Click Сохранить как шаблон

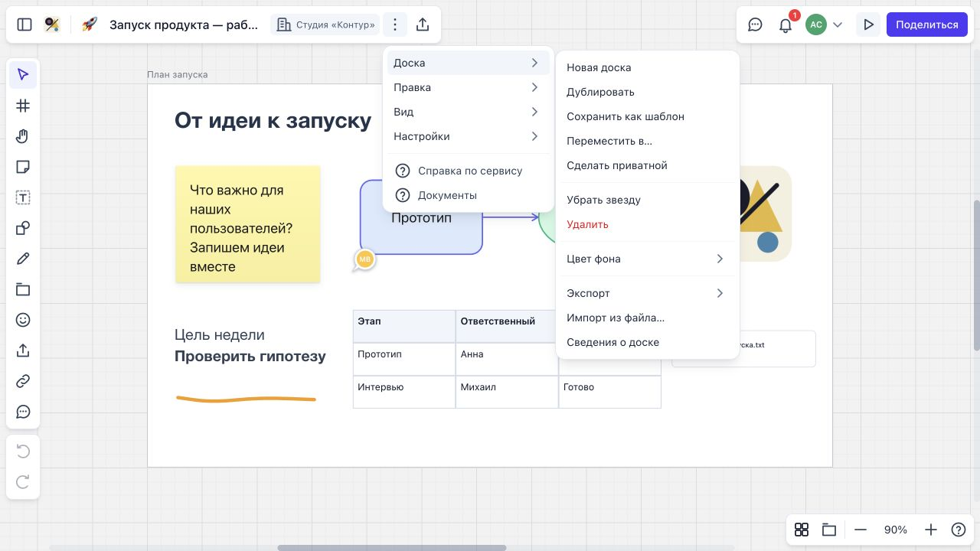[x=648, y=116]
